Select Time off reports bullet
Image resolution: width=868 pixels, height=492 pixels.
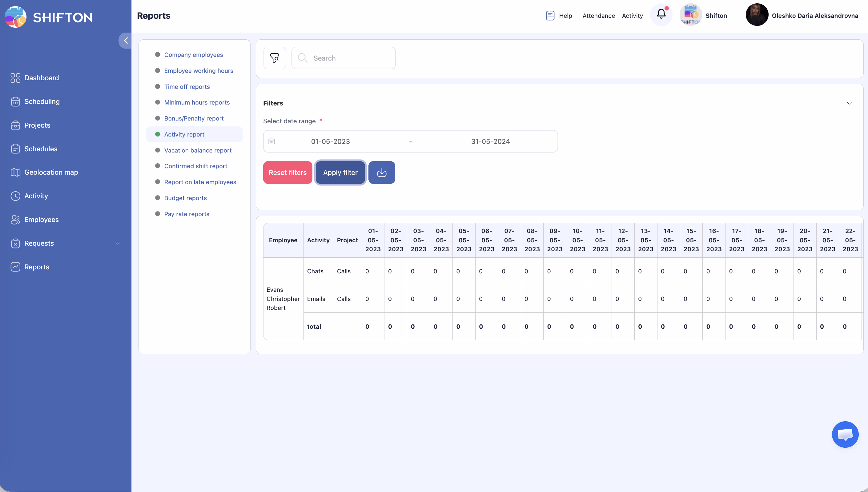[x=158, y=86]
